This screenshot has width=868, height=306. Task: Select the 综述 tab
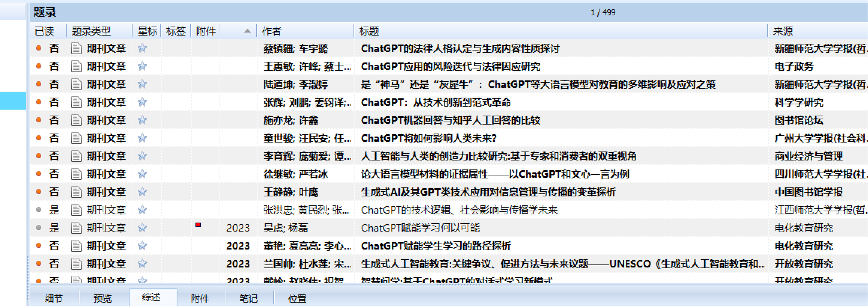coord(151,297)
